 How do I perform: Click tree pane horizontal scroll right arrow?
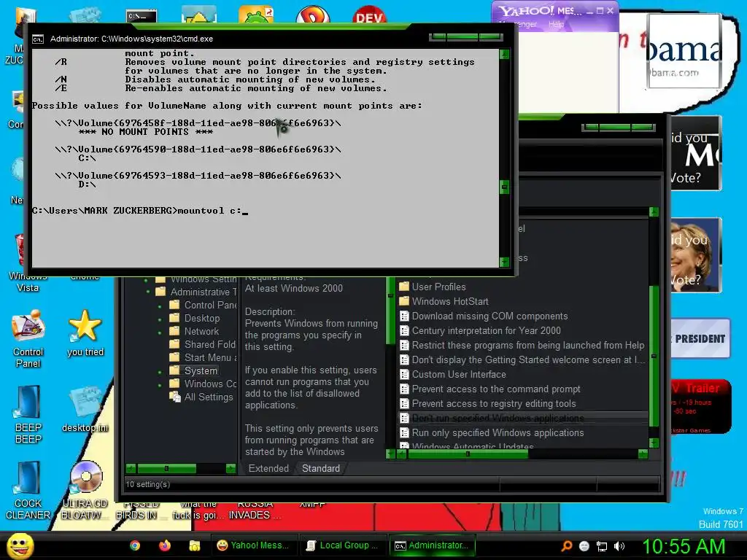pyautogui.click(x=231, y=468)
